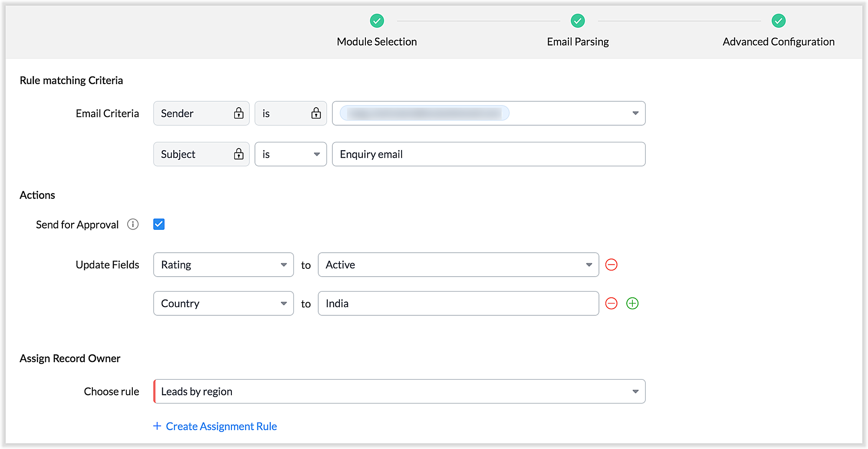Click the lock icon in Subject field
This screenshot has width=868, height=449.
click(239, 154)
